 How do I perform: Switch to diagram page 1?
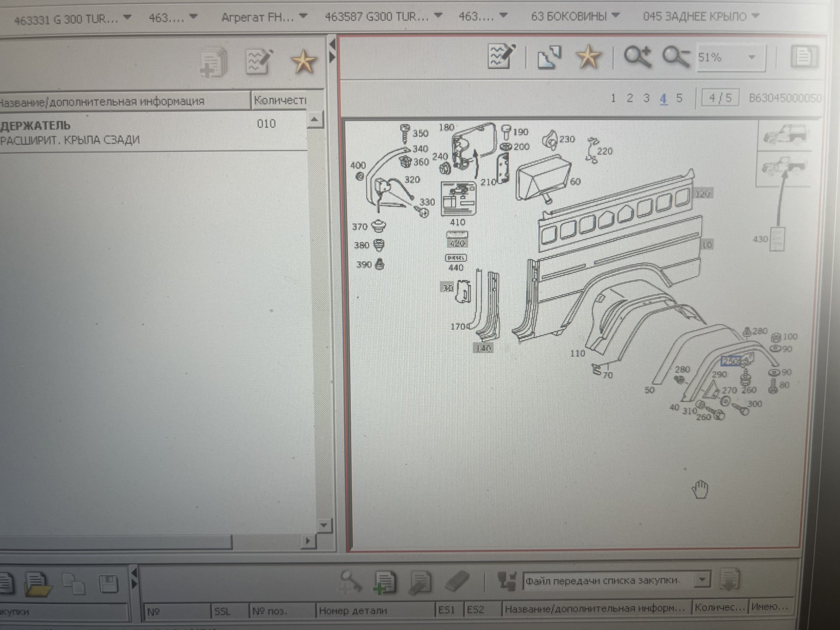click(x=613, y=98)
